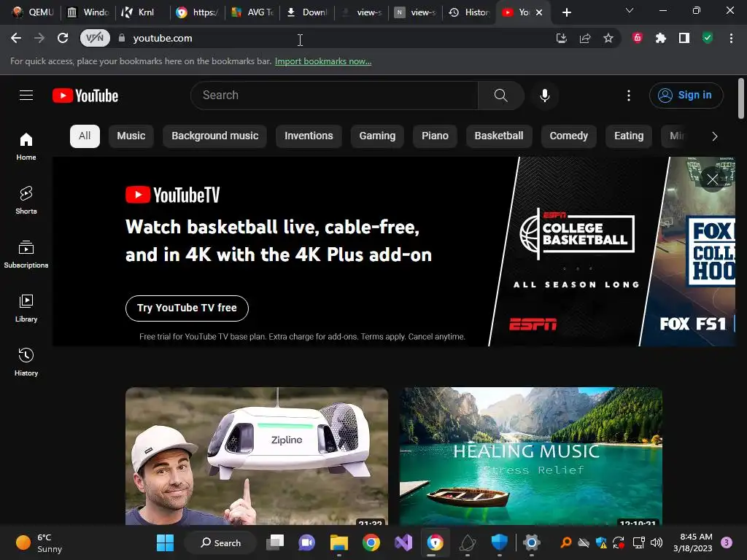This screenshot has width=747, height=560.
Task: Open Shorts from the sidebar
Action: [x=26, y=200]
